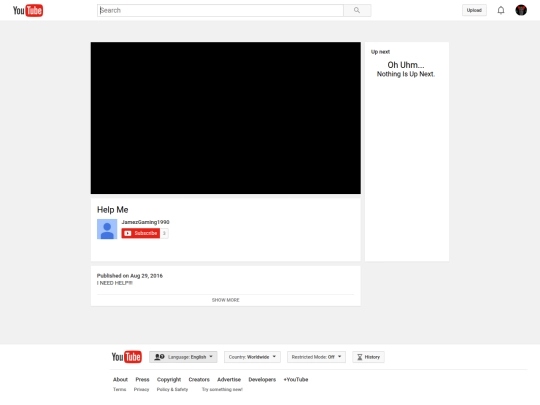Click the 'I NEED HELP!!!' description text

[115, 283]
